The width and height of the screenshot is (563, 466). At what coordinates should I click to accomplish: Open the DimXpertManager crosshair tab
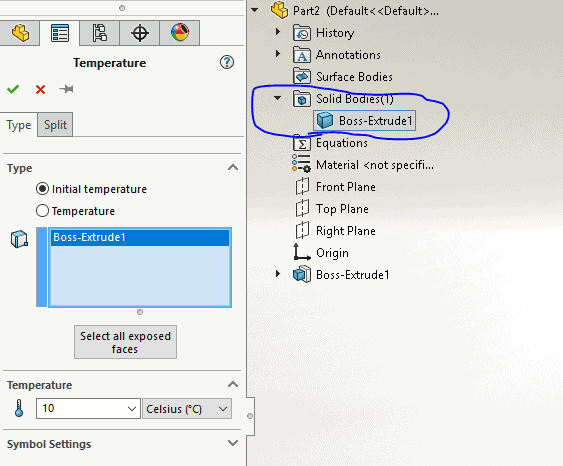click(x=140, y=33)
